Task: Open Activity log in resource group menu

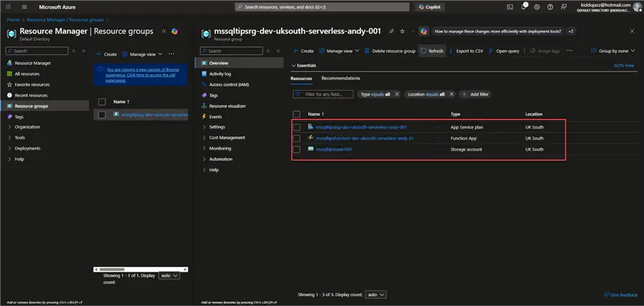Action: 220,74
